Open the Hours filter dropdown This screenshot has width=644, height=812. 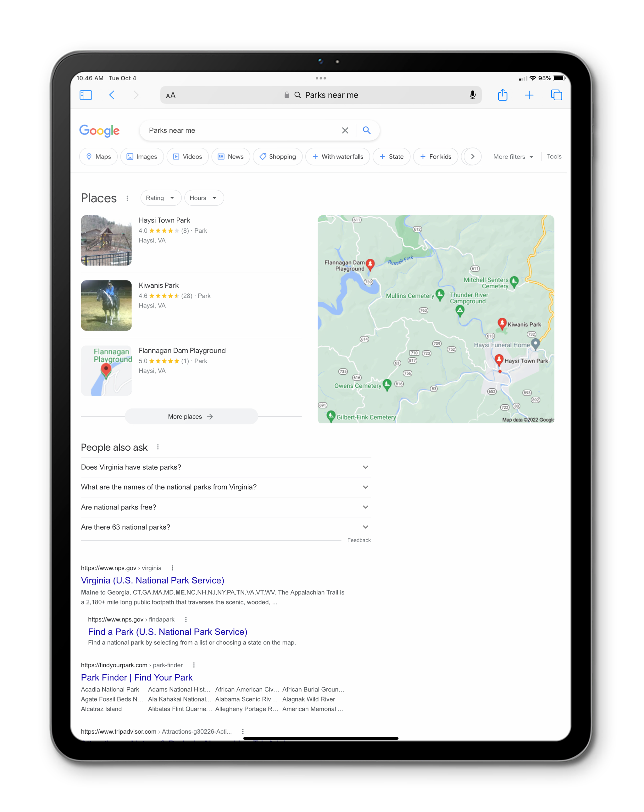(204, 198)
